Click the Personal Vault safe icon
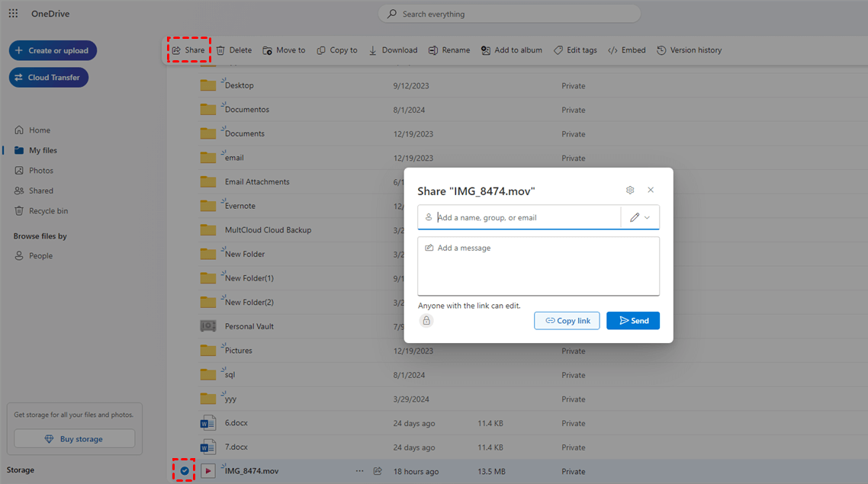 pos(208,326)
